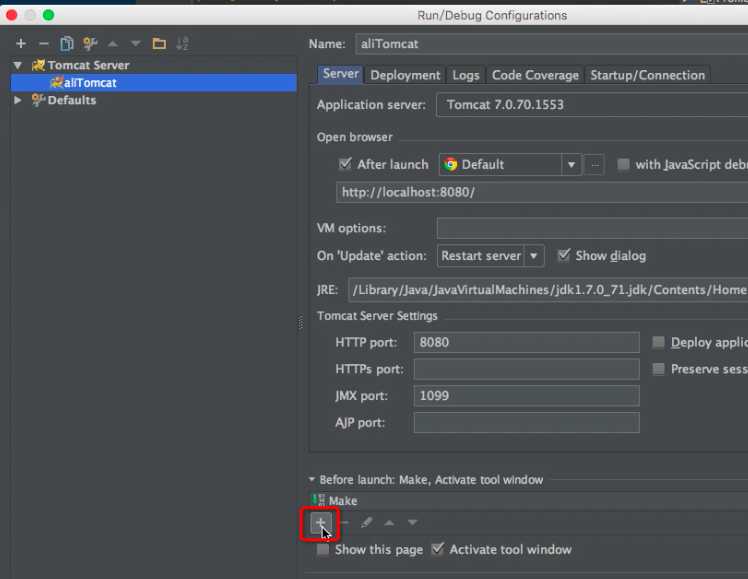Toggle After launch checkbox

(x=344, y=164)
